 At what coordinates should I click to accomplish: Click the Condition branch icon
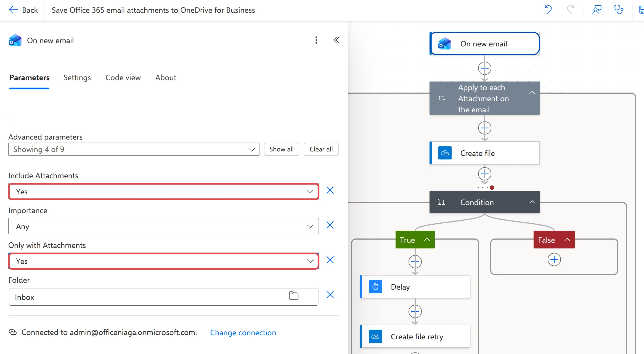coord(442,202)
